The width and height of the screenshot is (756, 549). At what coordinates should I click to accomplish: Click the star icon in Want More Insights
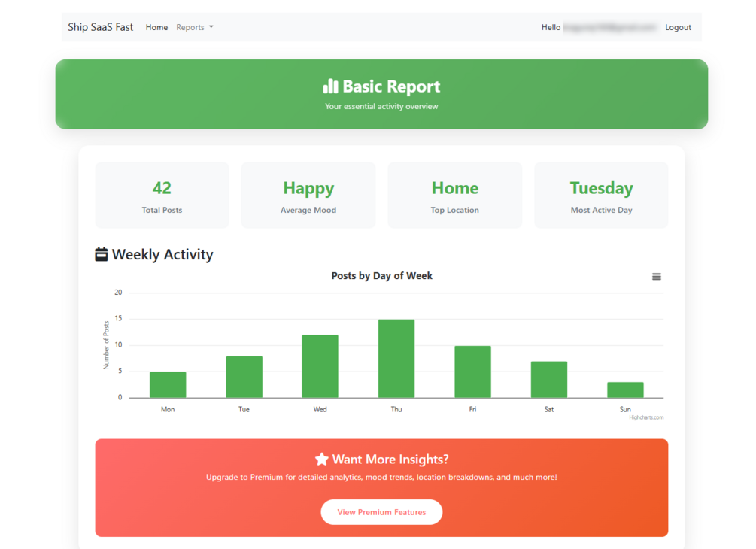[x=322, y=459]
